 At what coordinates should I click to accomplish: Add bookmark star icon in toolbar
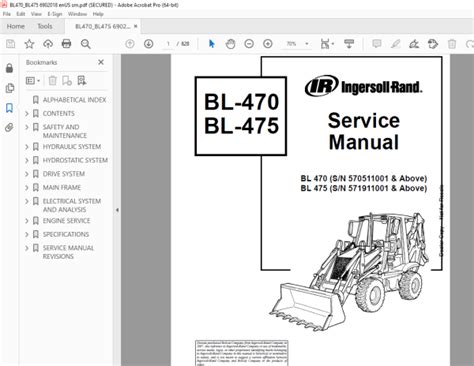29,44
